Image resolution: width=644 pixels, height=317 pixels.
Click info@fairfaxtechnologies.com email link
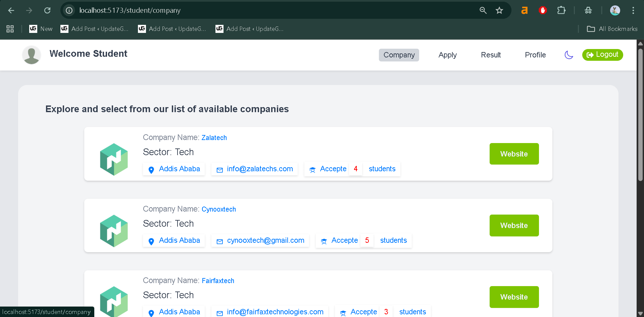(275, 312)
